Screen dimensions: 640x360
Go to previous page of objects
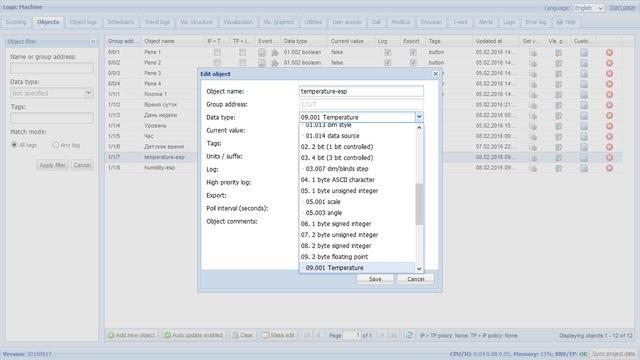coord(319,335)
